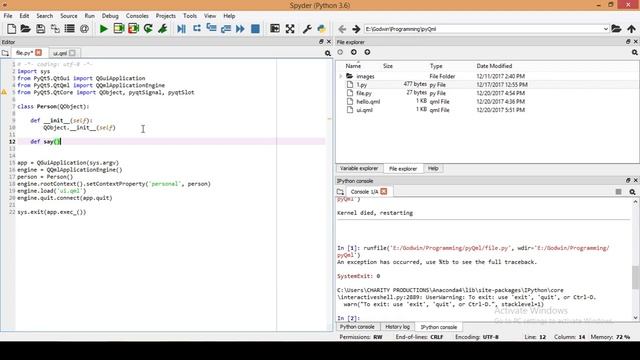Save the current file

point(40,29)
